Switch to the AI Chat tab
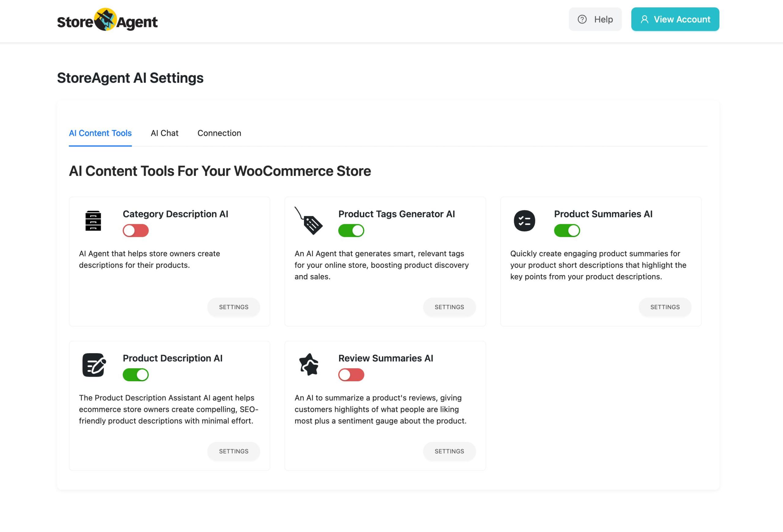Screen dimensions: 783x532 click(x=165, y=133)
